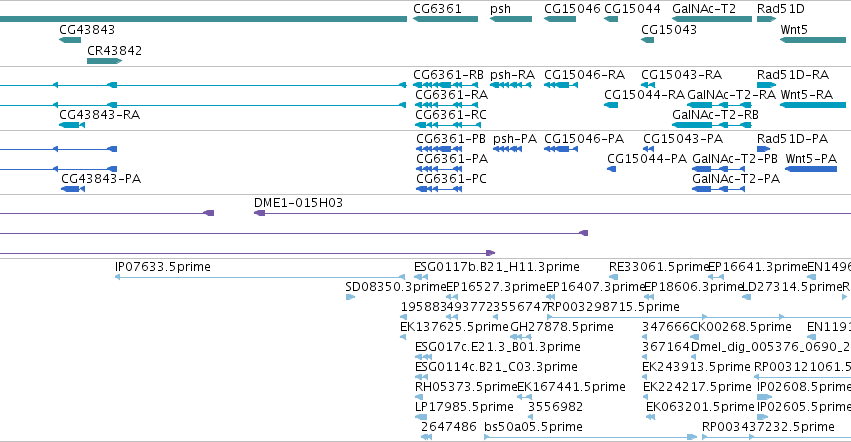This screenshot has height=442, width=851.
Task: Click the GalNAc-T2-RA transcript label
Action: click(x=732, y=94)
